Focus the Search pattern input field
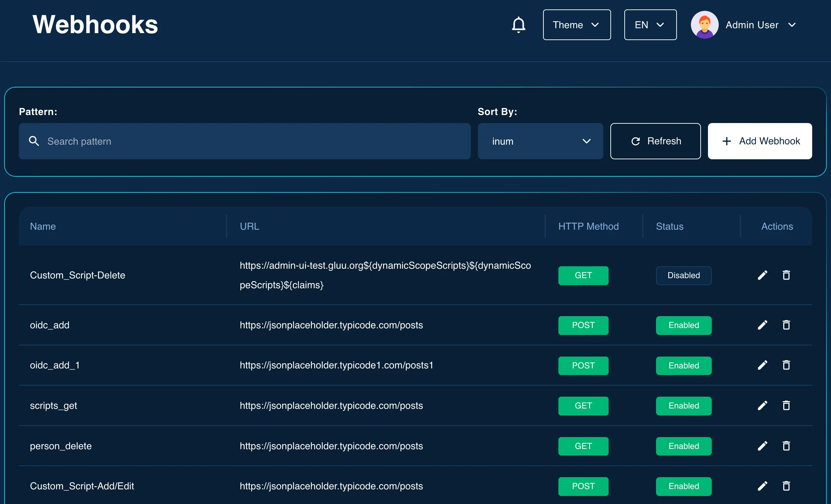 [245, 141]
